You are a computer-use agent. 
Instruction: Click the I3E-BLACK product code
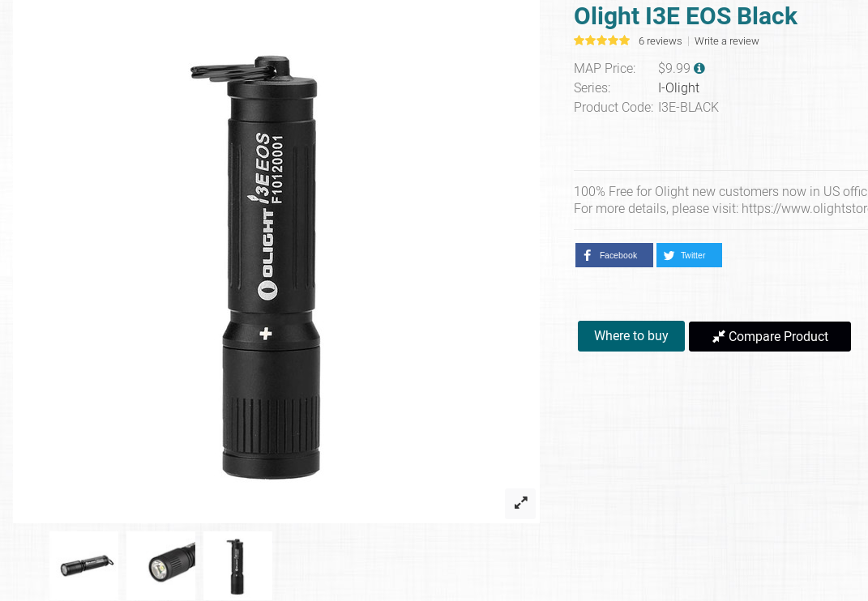pyautogui.click(x=688, y=108)
